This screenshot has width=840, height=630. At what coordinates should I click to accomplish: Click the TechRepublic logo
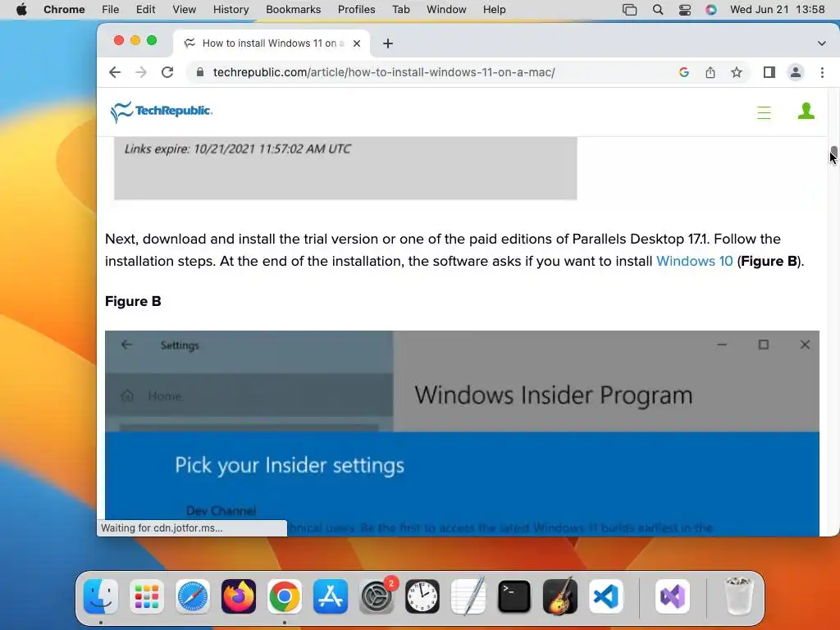point(162,112)
